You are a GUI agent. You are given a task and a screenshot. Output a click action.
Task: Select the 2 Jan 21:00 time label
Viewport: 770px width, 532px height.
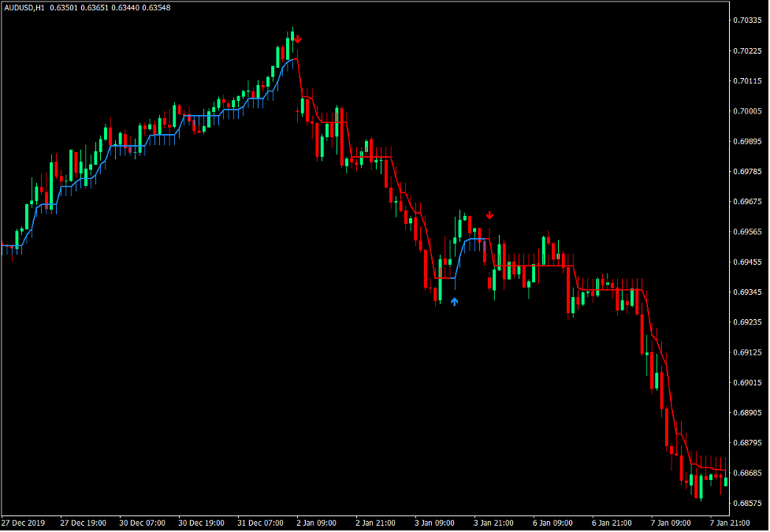tap(376, 523)
